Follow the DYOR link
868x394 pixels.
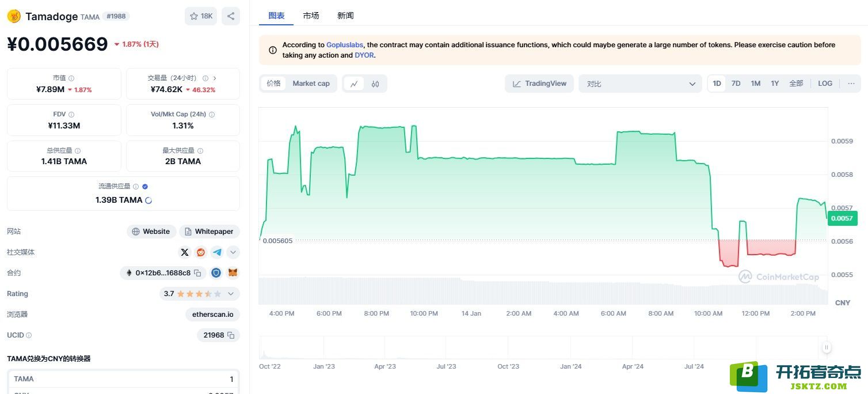pyautogui.click(x=364, y=55)
